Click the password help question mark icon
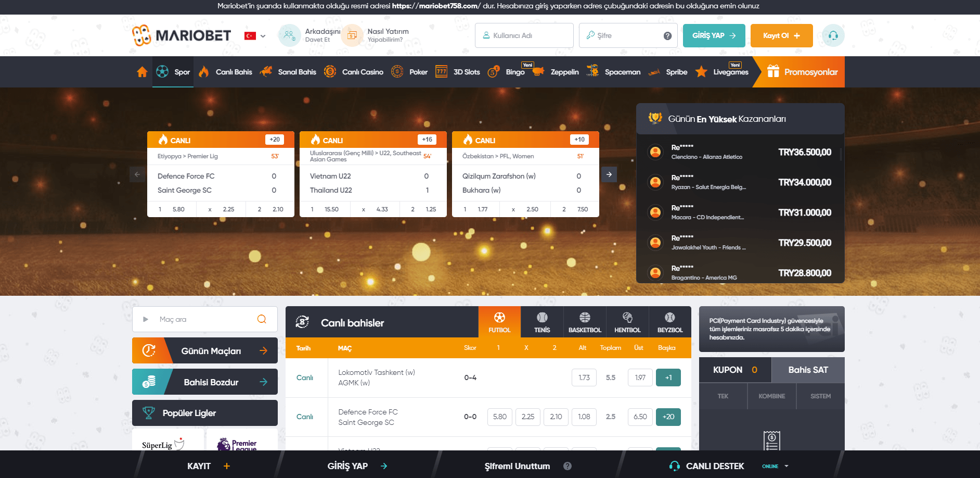Image resolution: width=980 pixels, height=478 pixels. [x=667, y=36]
